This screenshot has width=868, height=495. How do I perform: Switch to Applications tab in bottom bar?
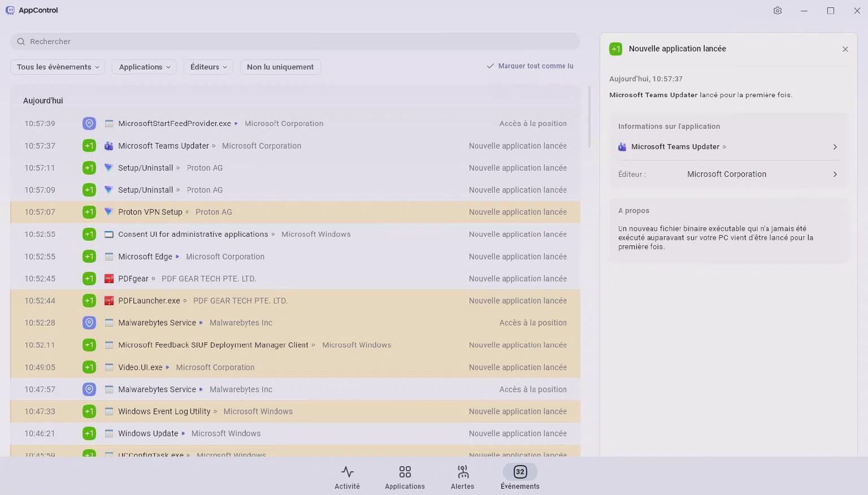(405, 477)
